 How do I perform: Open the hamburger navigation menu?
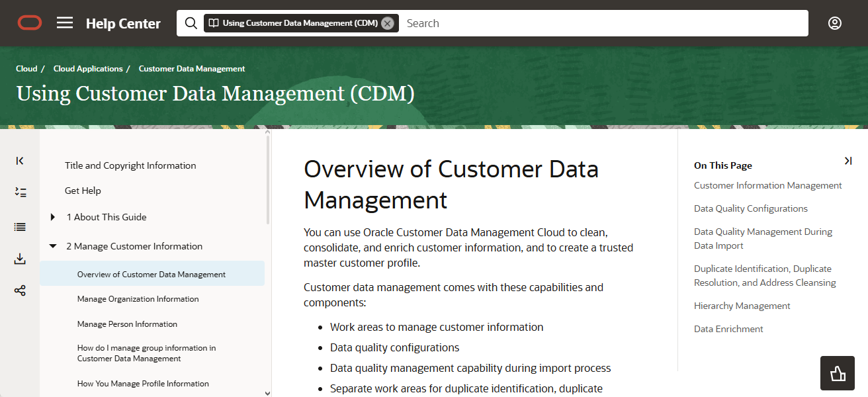click(65, 22)
